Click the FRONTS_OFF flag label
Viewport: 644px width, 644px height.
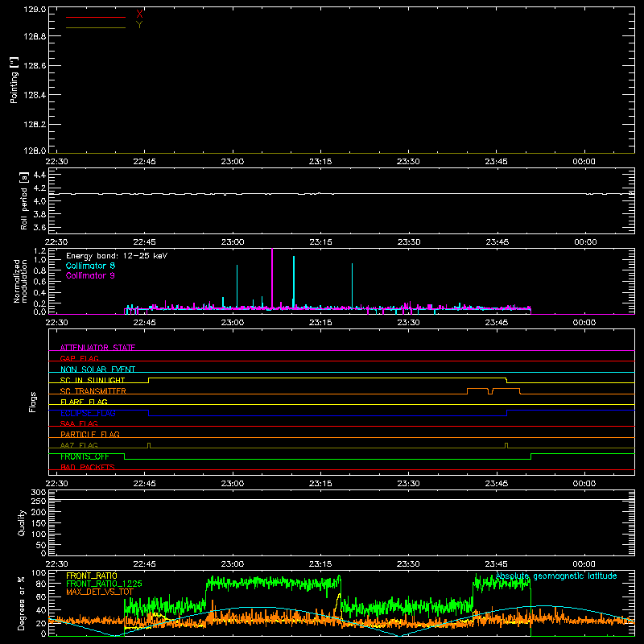85,456
